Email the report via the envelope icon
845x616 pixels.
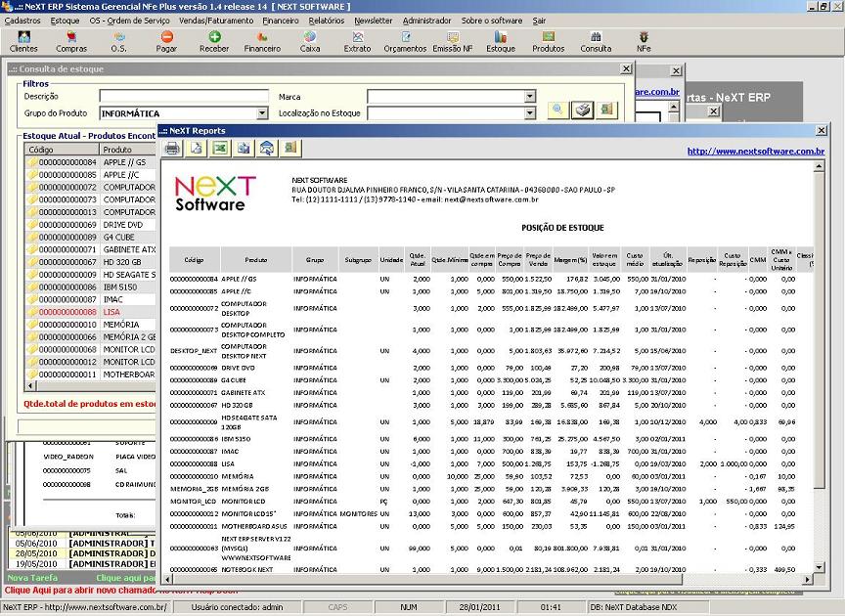[x=264, y=148]
